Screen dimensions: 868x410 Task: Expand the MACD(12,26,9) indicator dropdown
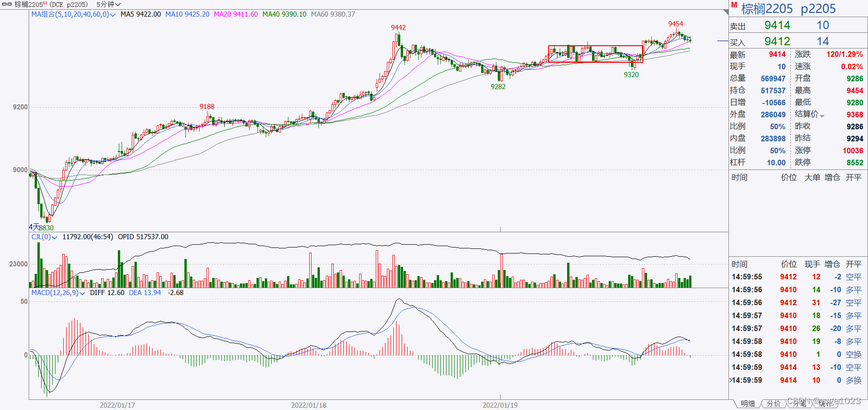tap(58, 293)
